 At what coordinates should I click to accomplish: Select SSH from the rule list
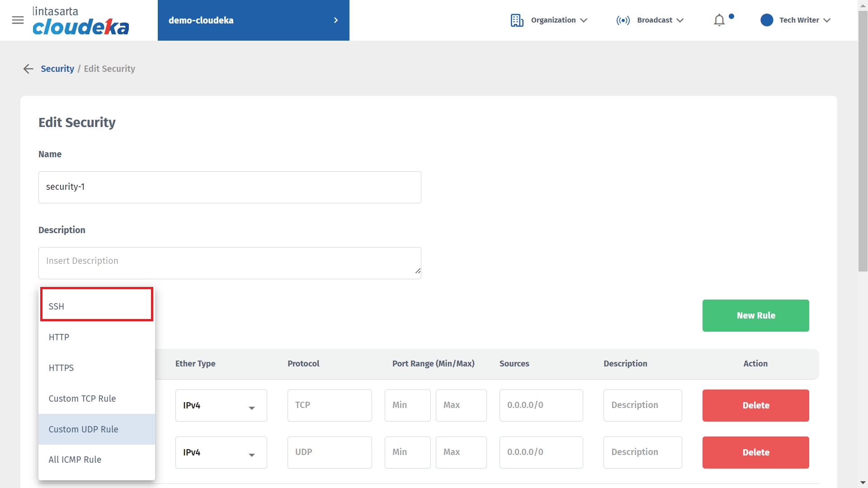(97, 306)
